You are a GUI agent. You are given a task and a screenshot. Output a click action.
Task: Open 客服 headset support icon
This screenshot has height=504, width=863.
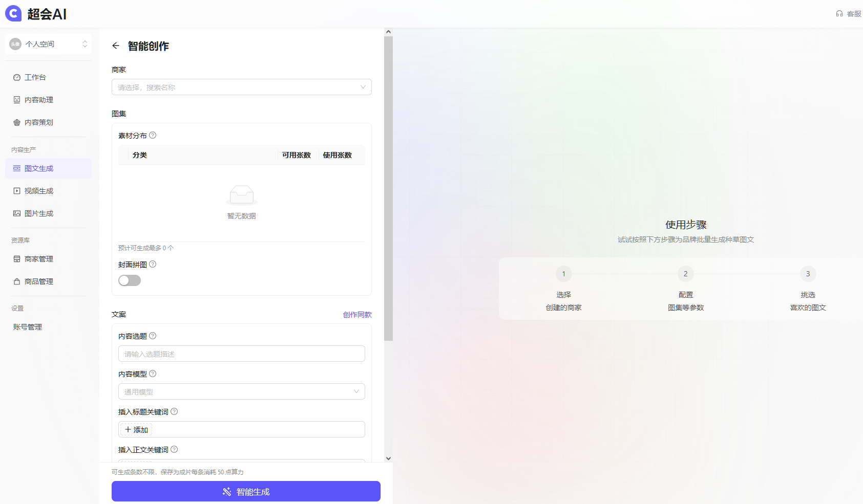click(x=839, y=14)
